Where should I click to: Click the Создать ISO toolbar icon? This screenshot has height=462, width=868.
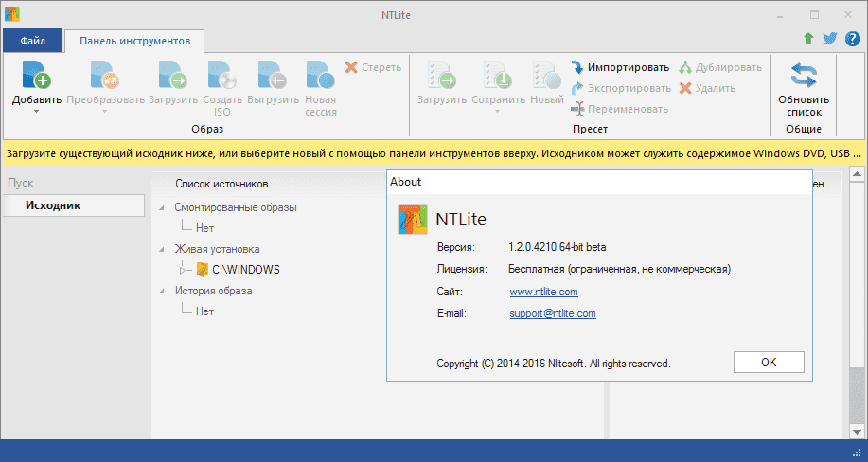point(221,75)
